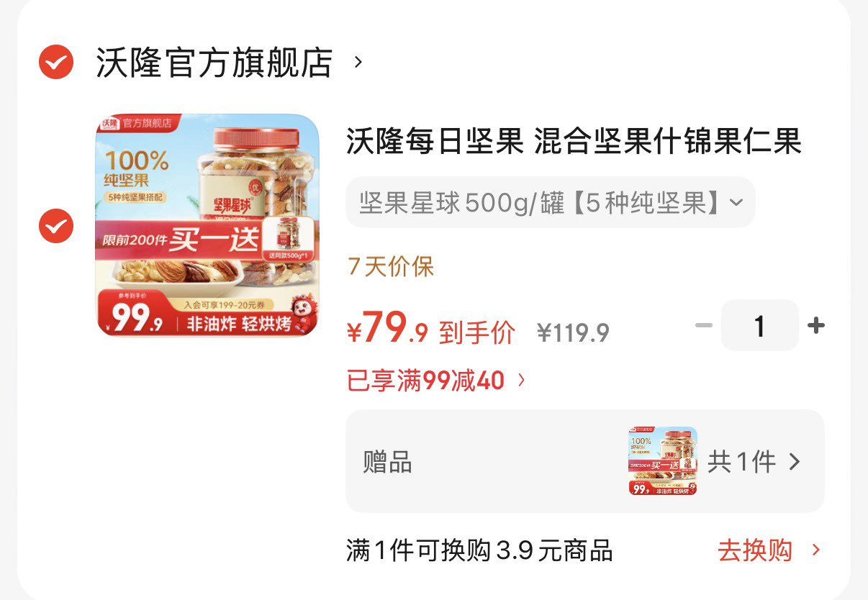Tap the 满1件可换购3.9元商品 text
Viewport: 868px width, 600px height.
tap(479, 551)
